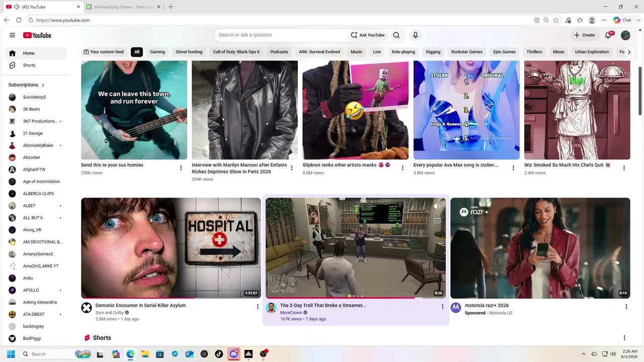This screenshot has height=362, width=644.
Task: Open File Explorer from the taskbar
Action: [x=145, y=354]
